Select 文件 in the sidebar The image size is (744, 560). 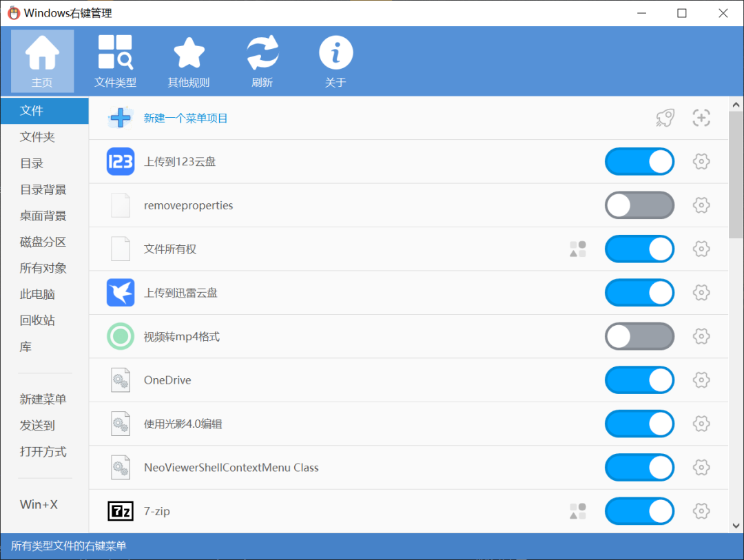click(x=45, y=111)
